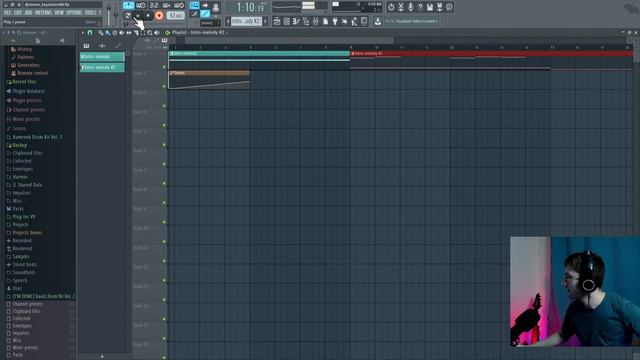Select the playlist Zoom magnifier tool
This screenshot has width=640, height=360.
point(150,33)
